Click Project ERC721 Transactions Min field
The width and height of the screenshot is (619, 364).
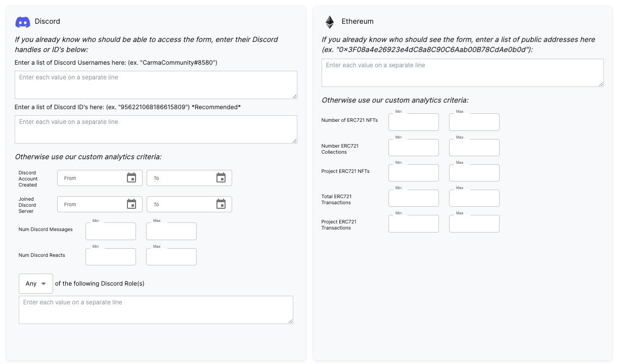(414, 223)
